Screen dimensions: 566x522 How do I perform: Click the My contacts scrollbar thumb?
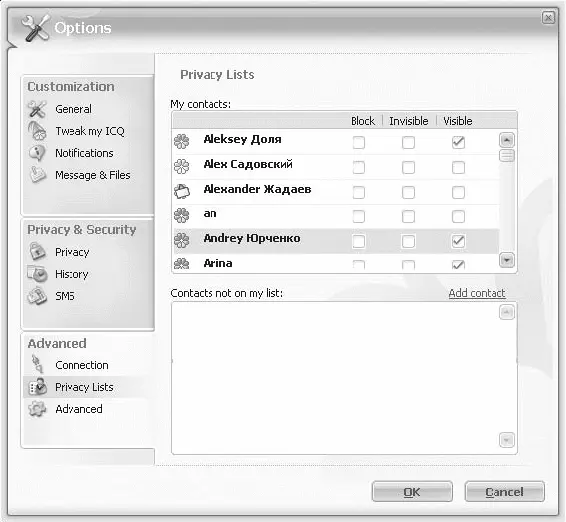coord(506,156)
